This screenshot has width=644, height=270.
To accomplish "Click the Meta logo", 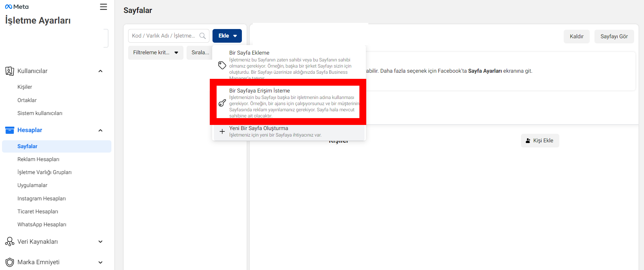I will point(17,7).
